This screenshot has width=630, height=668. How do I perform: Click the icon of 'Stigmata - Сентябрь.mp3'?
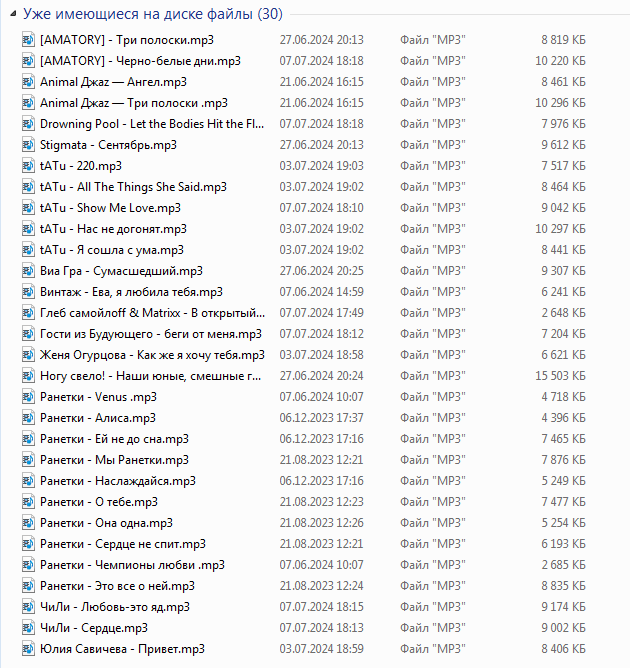point(28,145)
